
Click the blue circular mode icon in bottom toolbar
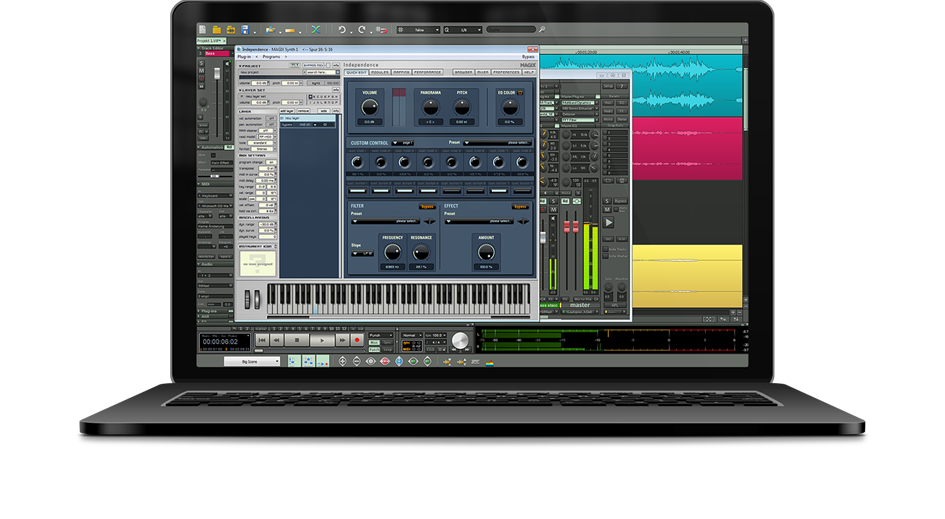(x=399, y=361)
